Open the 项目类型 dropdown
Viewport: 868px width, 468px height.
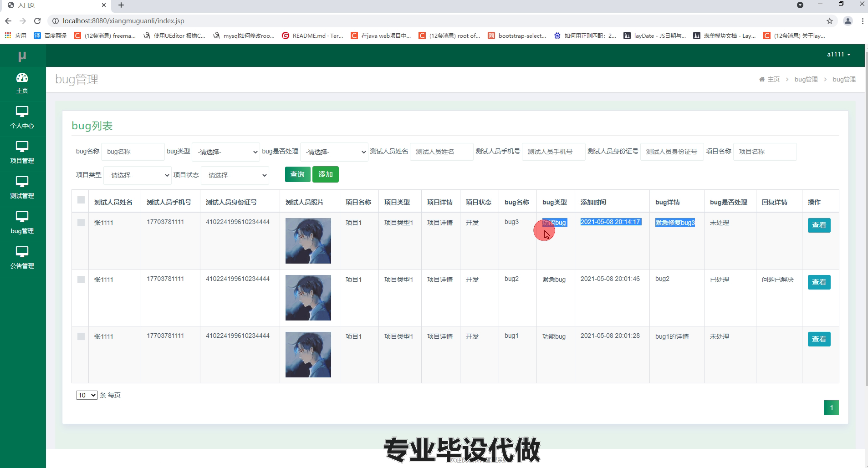pyautogui.click(x=138, y=175)
